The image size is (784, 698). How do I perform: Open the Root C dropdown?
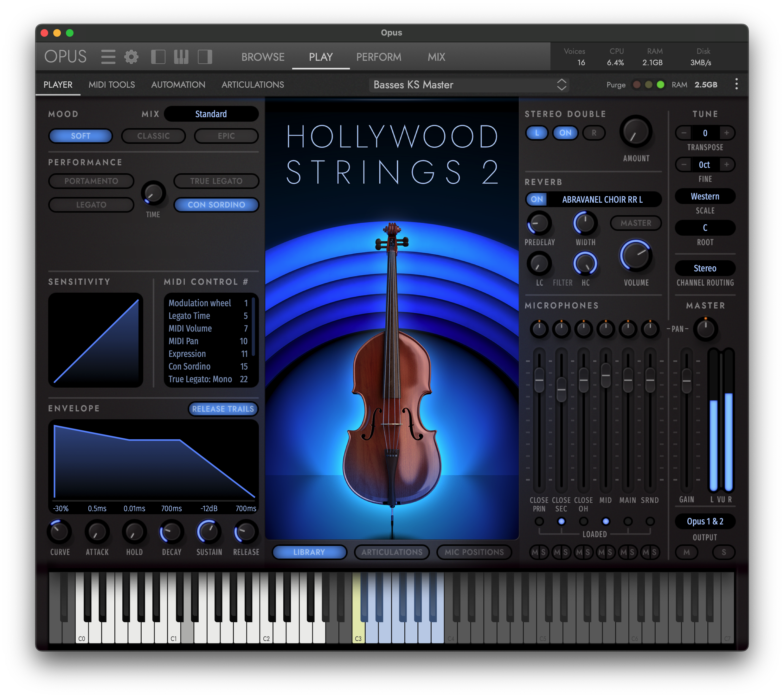(x=705, y=228)
